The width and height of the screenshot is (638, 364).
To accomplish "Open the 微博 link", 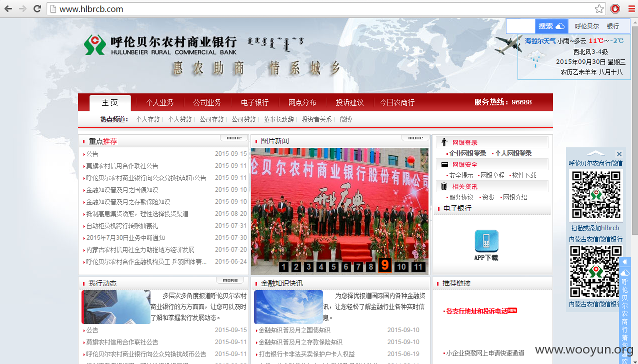I will 345,119.
